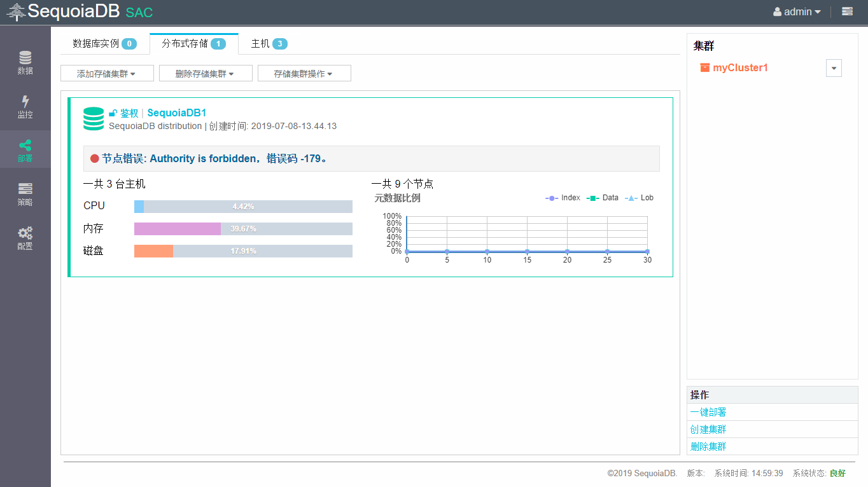Click the SAC header label
The height and width of the screenshot is (487, 868).
[x=139, y=12]
